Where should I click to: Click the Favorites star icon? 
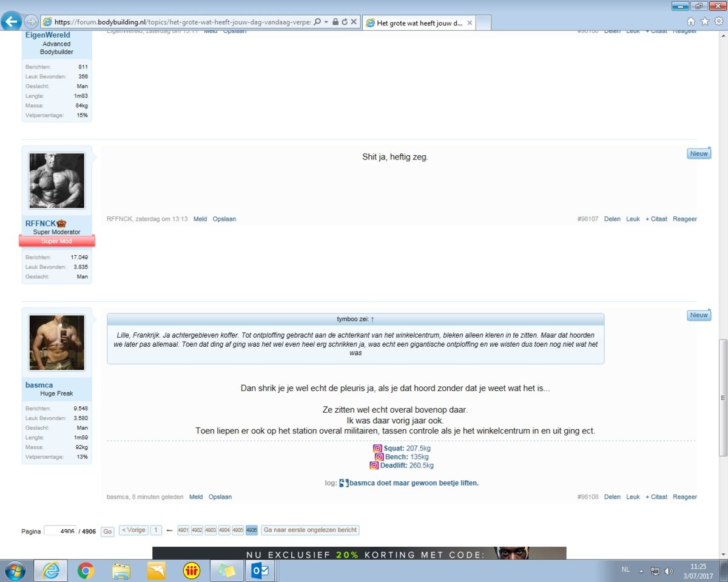[704, 21]
